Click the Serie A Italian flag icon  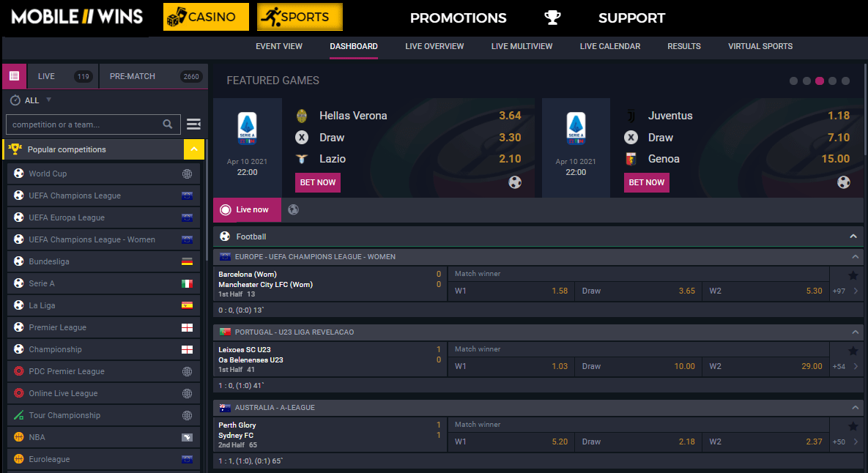pos(187,283)
